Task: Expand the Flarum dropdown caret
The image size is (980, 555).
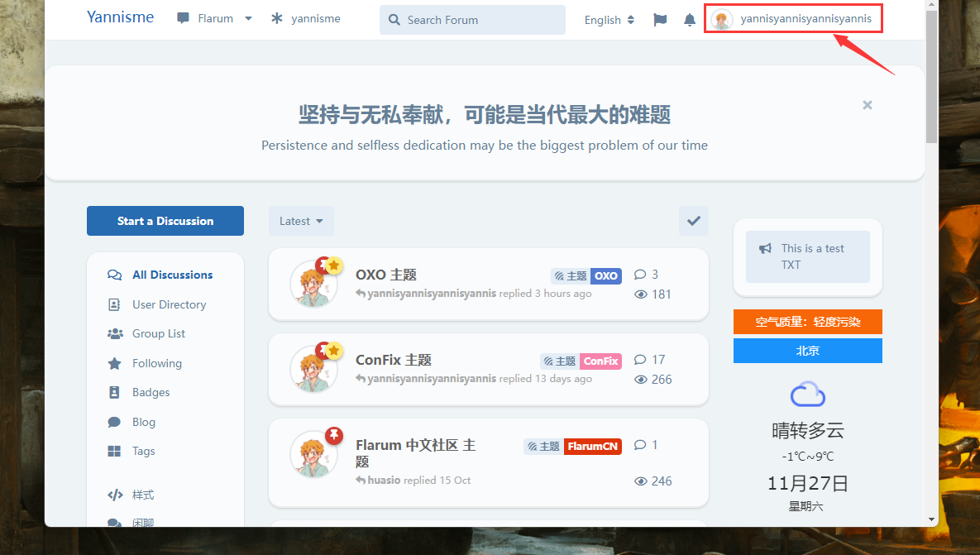Action: (x=248, y=19)
